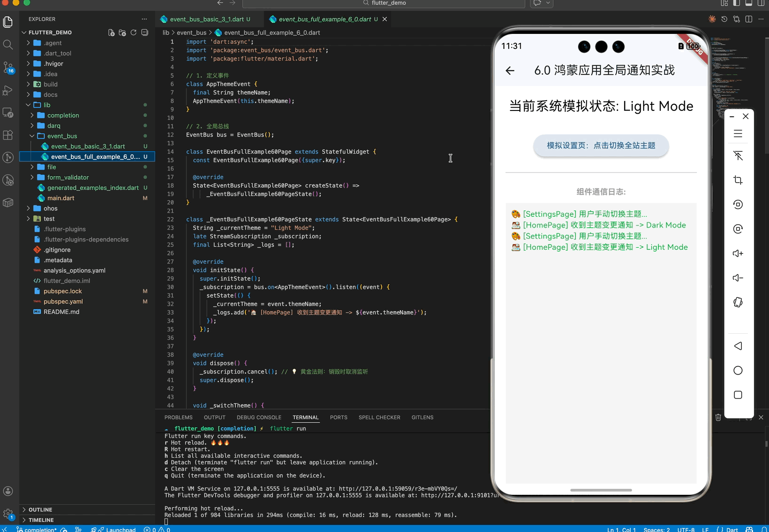Split the editor to the right
This screenshot has width=769, height=532.
coord(749,19)
